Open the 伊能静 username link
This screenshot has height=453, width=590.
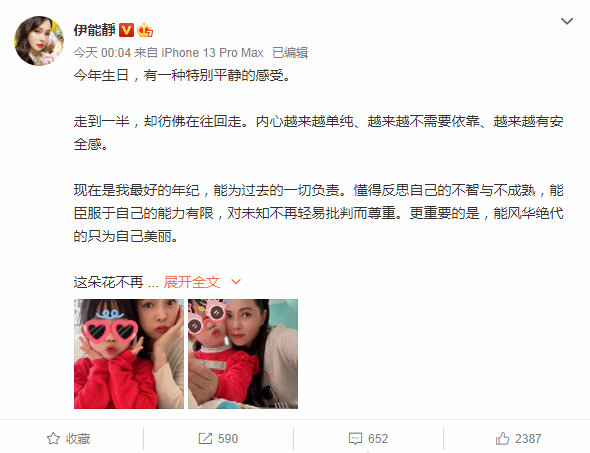tap(94, 30)
